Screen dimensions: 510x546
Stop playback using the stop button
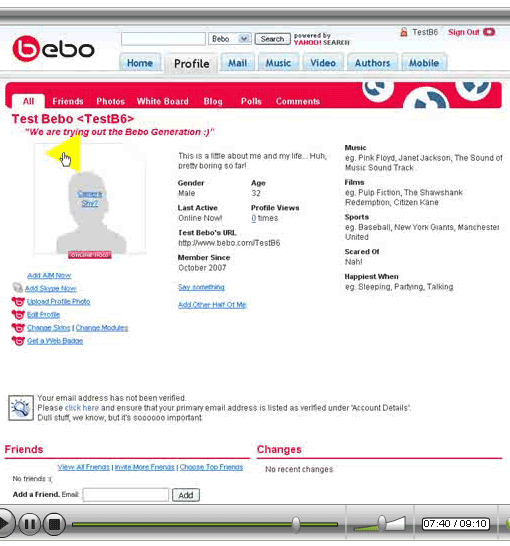[x=54, y=524]
